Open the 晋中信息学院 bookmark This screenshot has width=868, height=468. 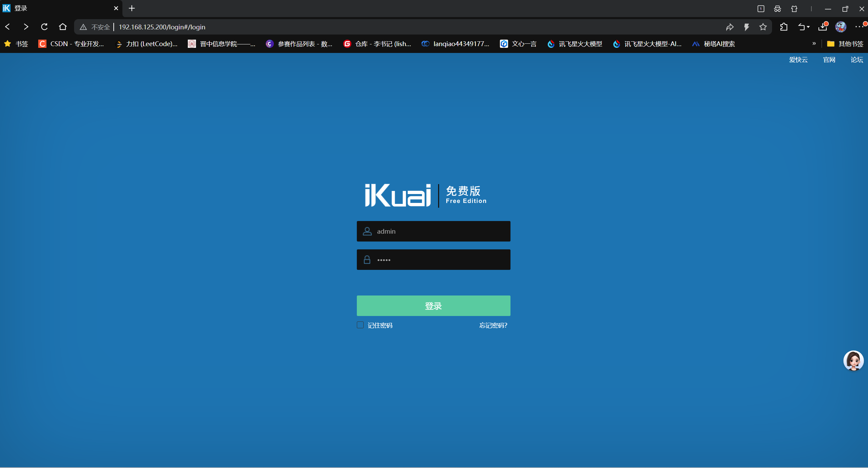click(222, 44)
